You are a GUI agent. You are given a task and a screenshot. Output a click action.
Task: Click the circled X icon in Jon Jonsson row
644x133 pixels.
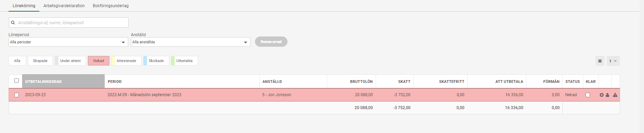(x=602, y=95)
